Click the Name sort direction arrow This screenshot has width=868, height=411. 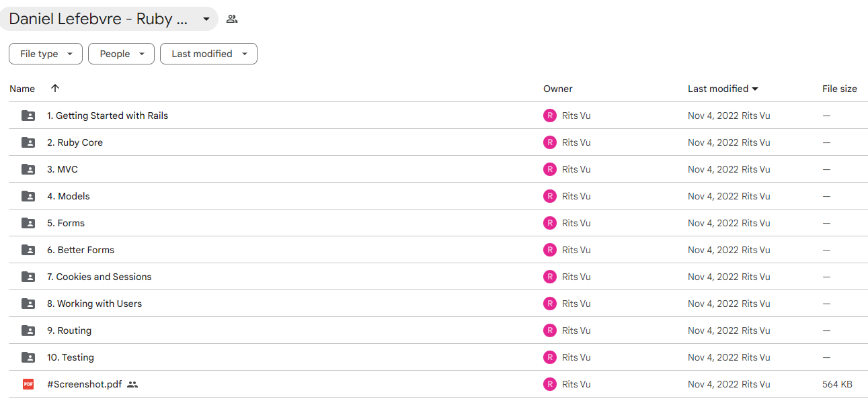[55, 88]
